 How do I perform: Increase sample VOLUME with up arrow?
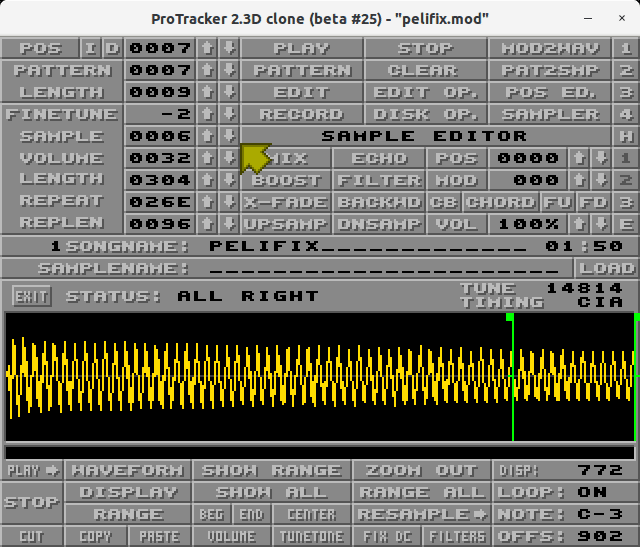207,158
